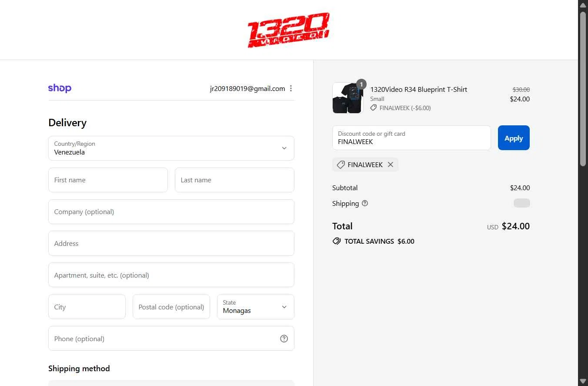Focus the Last name field
This screenshot has width=588, height=386.
(234, 180)
